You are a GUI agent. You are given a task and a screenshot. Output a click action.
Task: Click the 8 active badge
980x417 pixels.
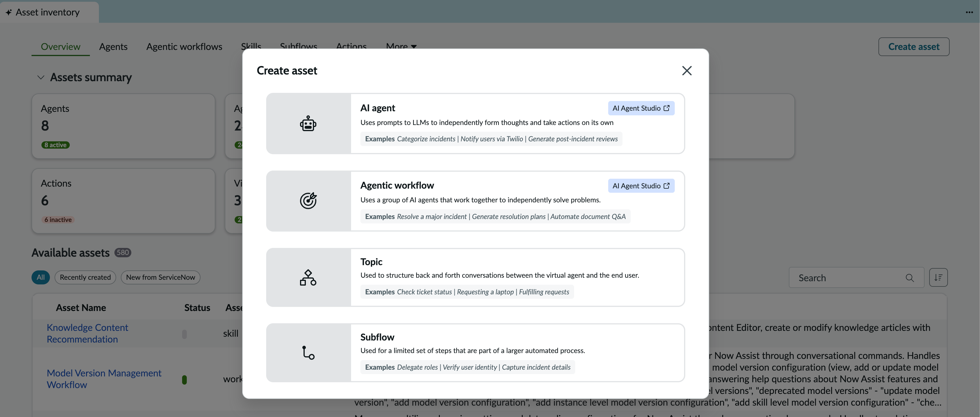pos(55,145)
